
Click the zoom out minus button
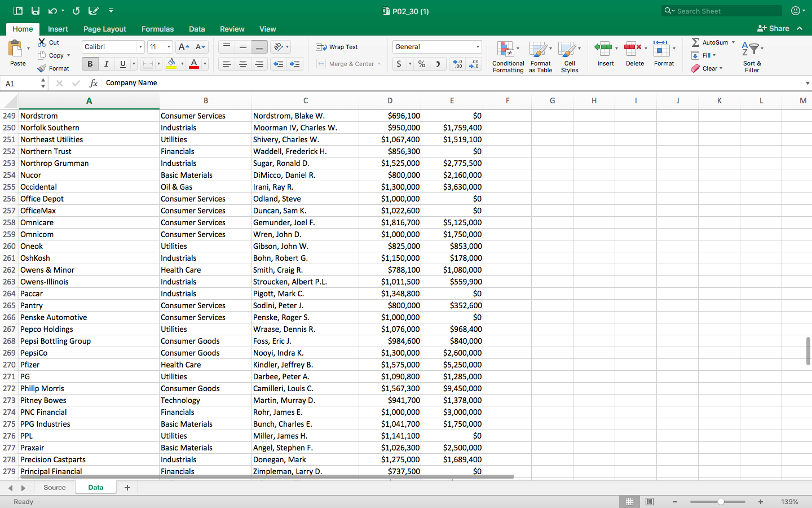pos(675,502)
